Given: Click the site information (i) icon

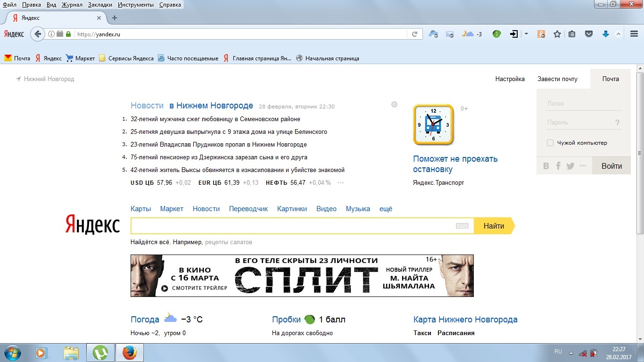Looking at the screenshot, I should coord(51,34).
